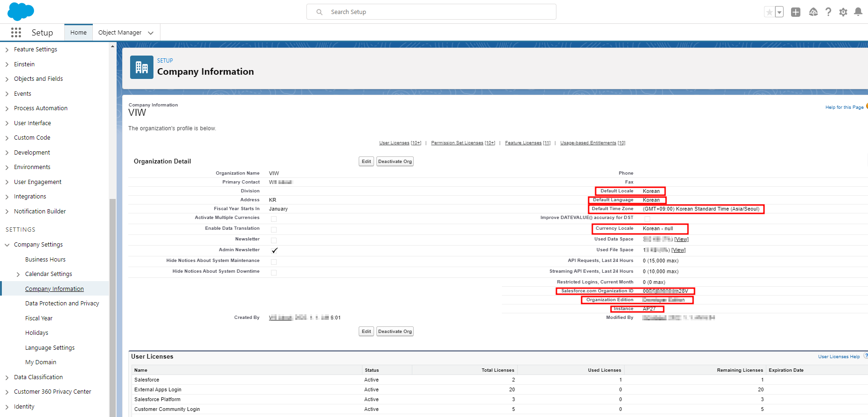868x417 pixels.
Task: Expand Calendar Settings subtree
Action: pyautogui.click(x=18, y=274)
